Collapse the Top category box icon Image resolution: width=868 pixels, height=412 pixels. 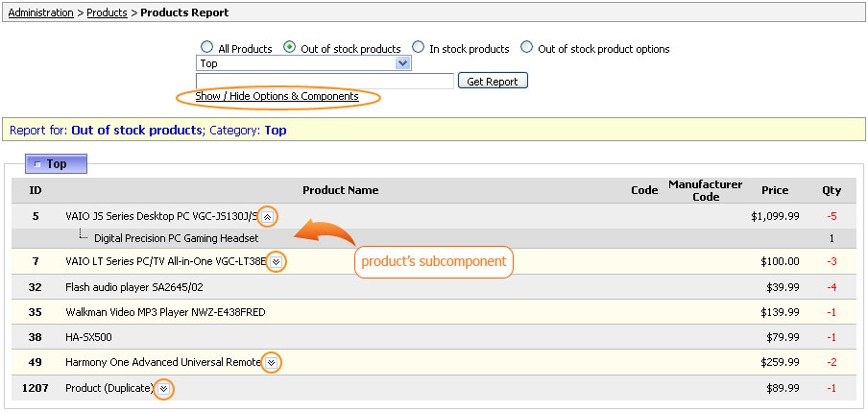point(37,164)
